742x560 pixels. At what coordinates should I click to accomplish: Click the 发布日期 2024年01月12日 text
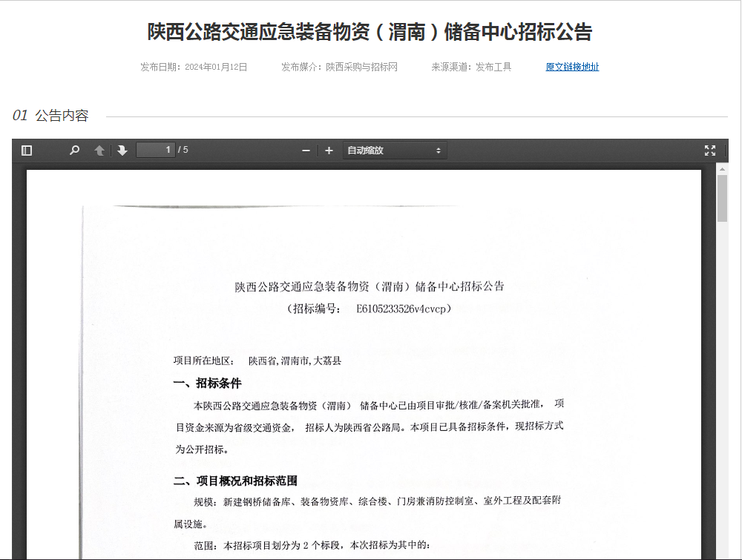click(x=194, y=67)
